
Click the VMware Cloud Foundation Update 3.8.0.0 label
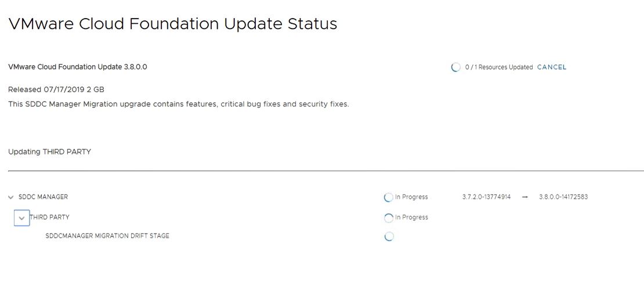(x=78, y=67)
